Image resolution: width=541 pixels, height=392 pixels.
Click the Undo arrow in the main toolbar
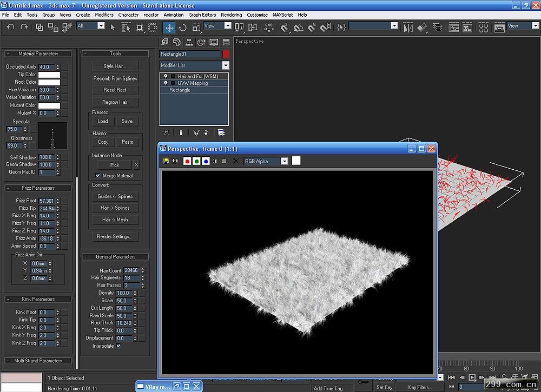pyautogui.click(x=10, y=27)
